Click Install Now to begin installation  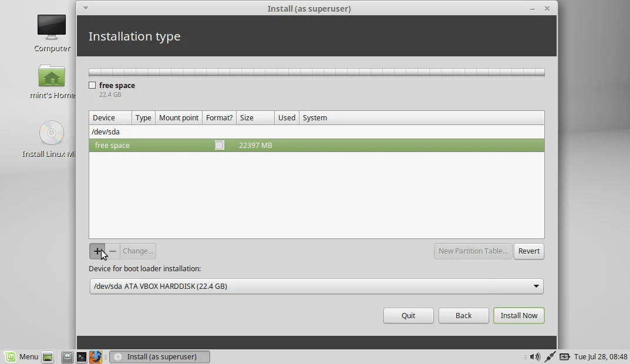tap(518, 315)
